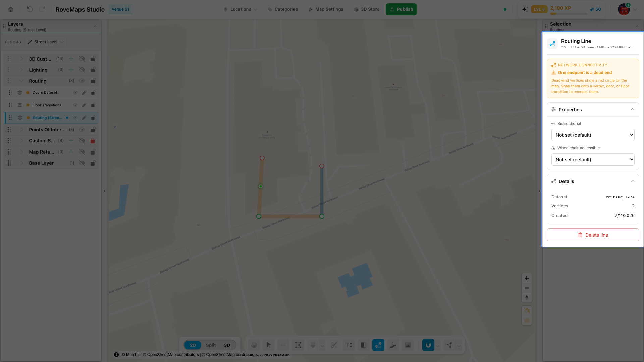Screen dimensions: 644x362
Task: Open the AI sparkle assistant icon
Action: [525, 9]
